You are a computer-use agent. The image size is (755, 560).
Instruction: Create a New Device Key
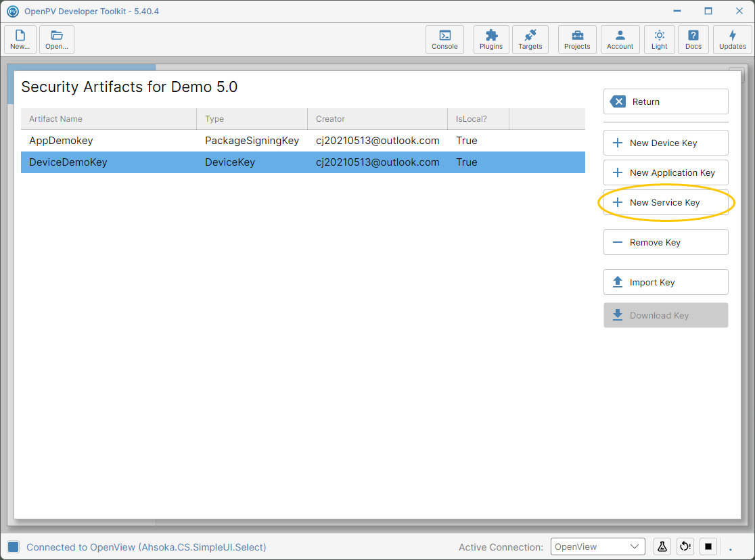tap(666, 143)
